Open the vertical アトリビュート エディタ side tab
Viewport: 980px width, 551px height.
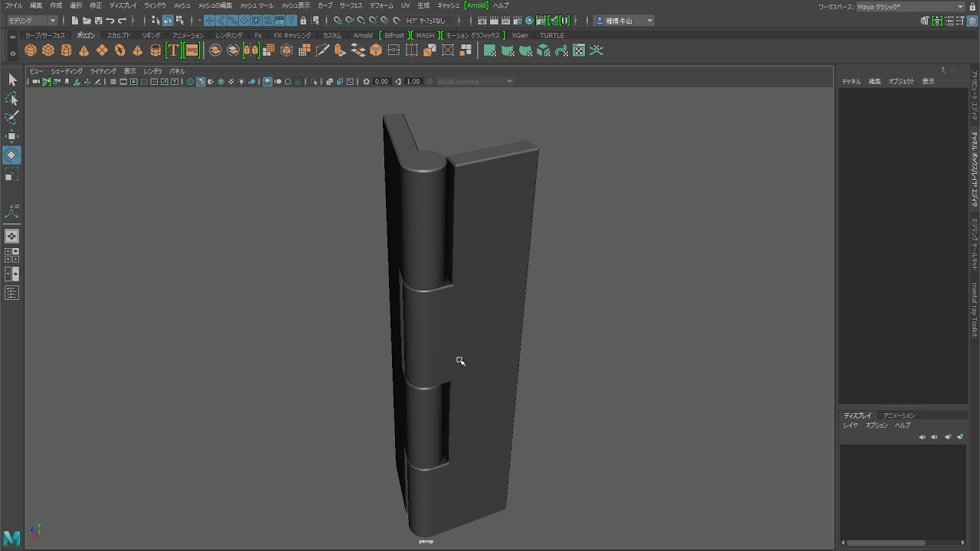coord(974,96)
